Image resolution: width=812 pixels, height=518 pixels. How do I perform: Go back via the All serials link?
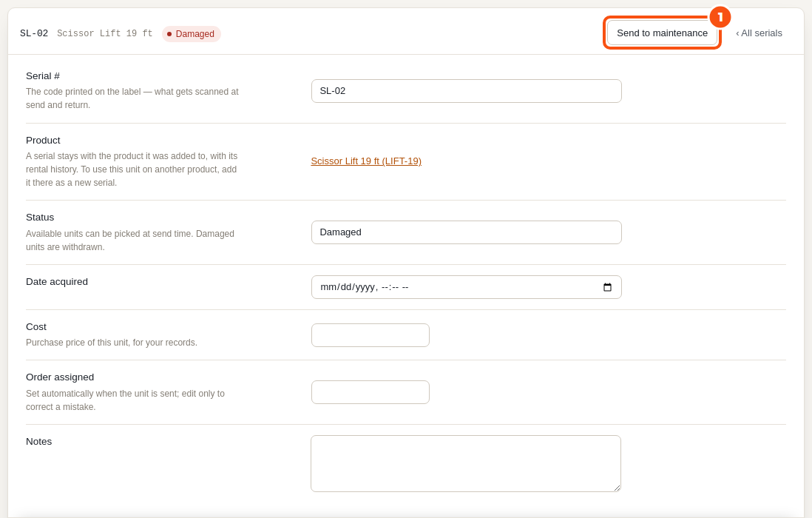point(759,33)
